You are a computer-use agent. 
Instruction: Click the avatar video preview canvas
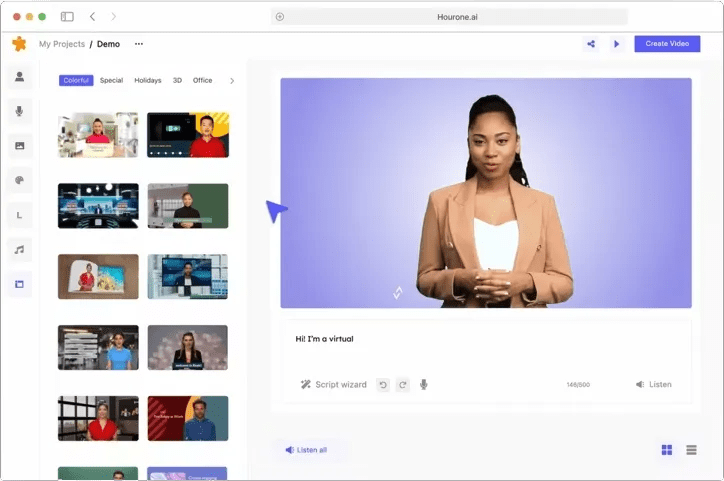(486, 193)
